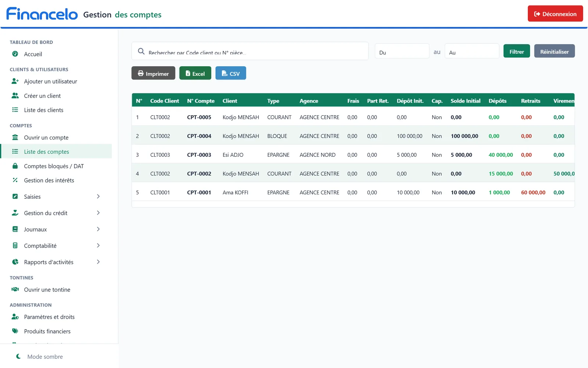Image resolution: width=588 pixels, height=368 pixels.
Task: Click the search magnifier icon
Action: 141,51
